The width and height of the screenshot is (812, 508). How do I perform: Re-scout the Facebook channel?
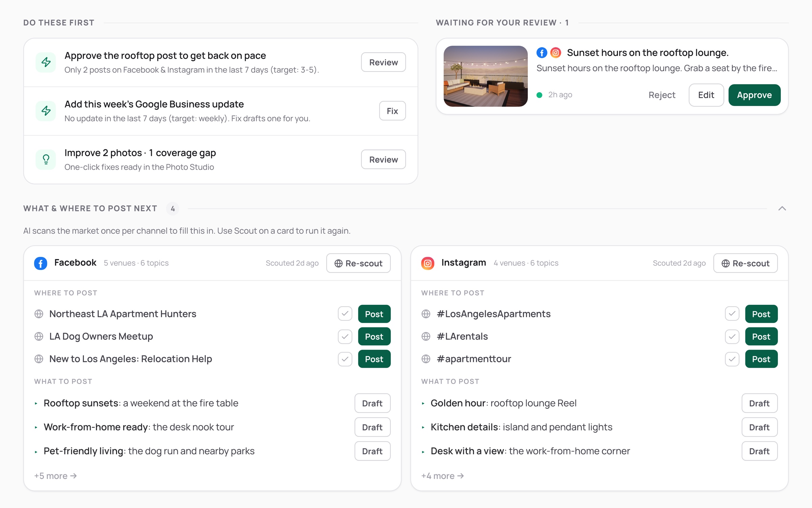point(358,263)
